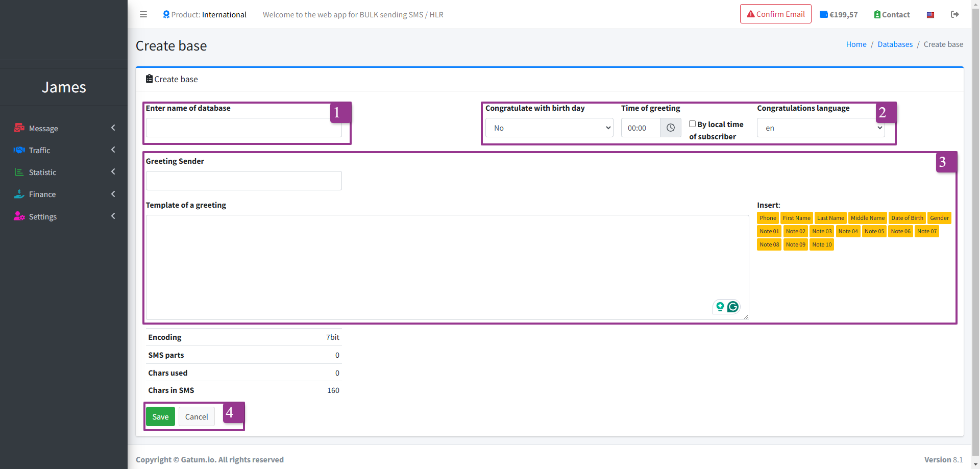Click the clock icon for greeting time

click(x=671, y=128)
